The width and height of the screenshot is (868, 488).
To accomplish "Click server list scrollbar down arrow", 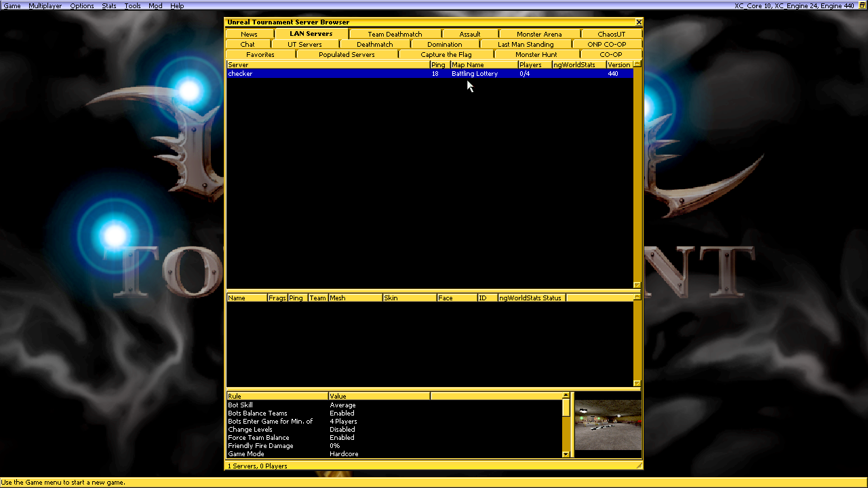I will [x=637, y=285].
